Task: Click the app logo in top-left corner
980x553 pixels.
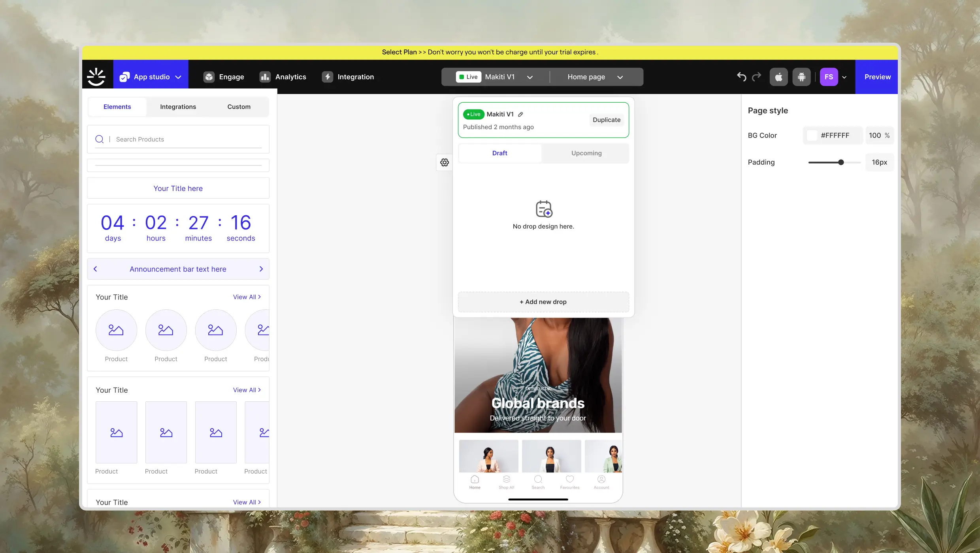Action: [96, 77]
